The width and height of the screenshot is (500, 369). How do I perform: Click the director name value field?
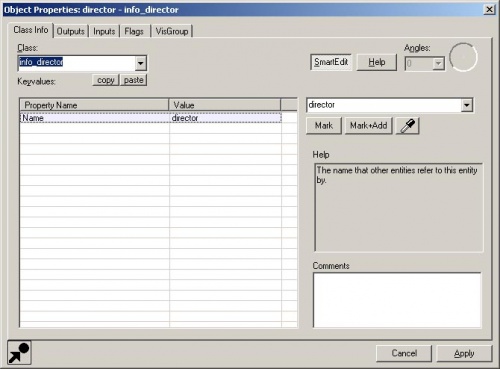[384, 105]
